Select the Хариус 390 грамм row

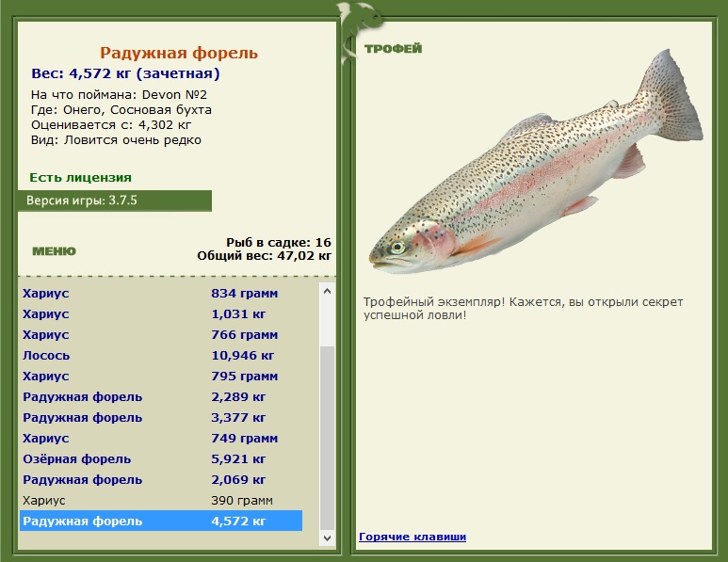pos(161,500)
